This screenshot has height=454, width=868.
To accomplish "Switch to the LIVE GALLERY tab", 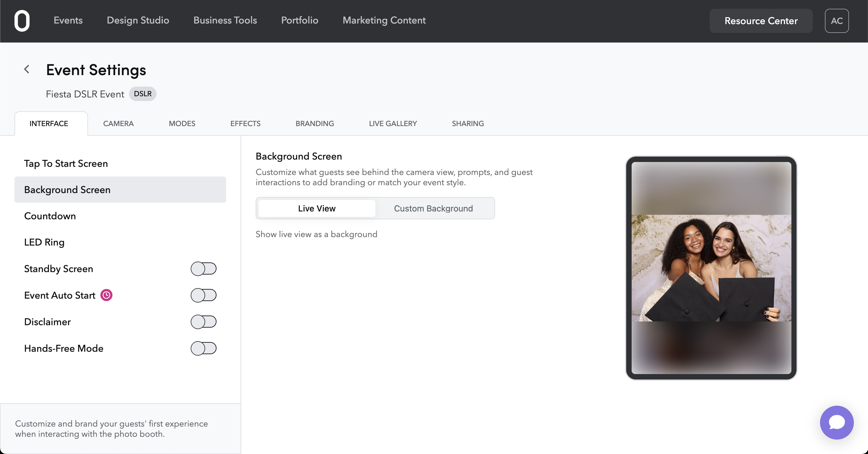I will click(x=393, y=123).
